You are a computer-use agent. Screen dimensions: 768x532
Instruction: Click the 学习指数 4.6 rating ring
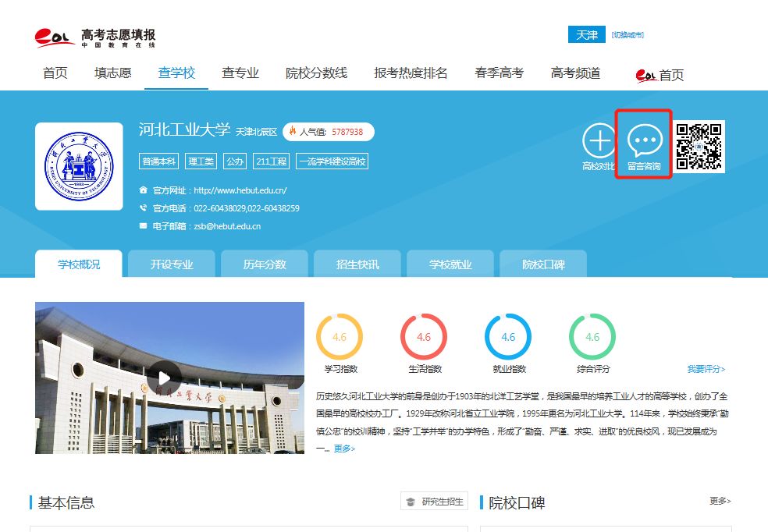pos(340,337)
